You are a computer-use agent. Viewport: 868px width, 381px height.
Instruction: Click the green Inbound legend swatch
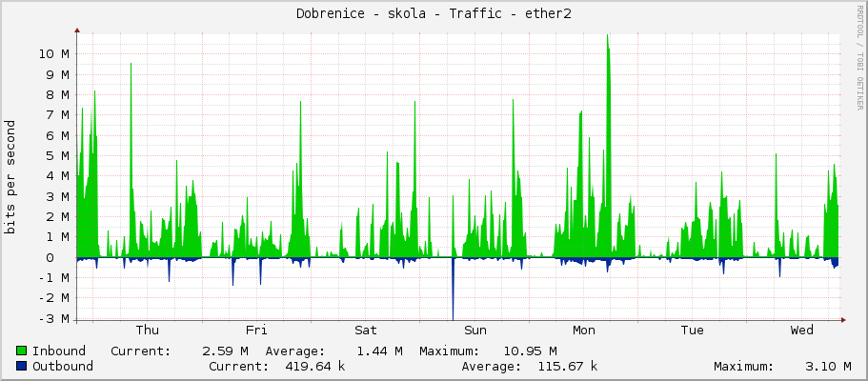coord(22,351)
